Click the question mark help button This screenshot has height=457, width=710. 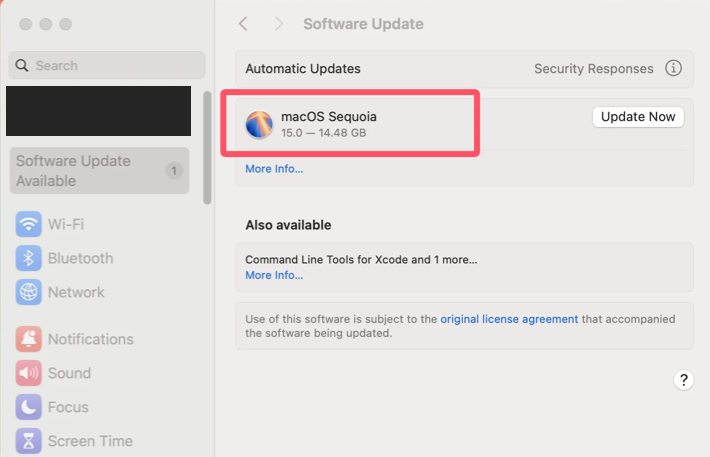click(x=684, y=380)
